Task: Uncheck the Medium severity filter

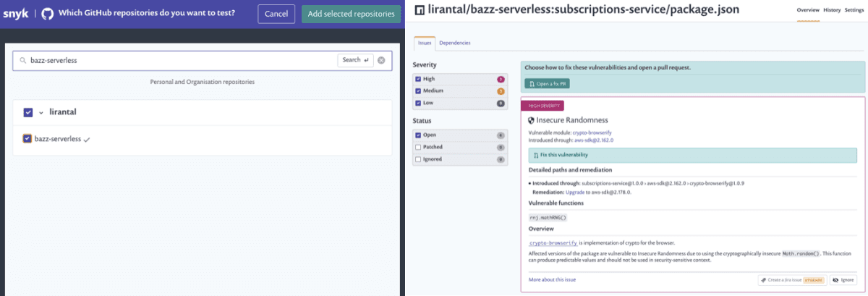Action: point(417,91)
